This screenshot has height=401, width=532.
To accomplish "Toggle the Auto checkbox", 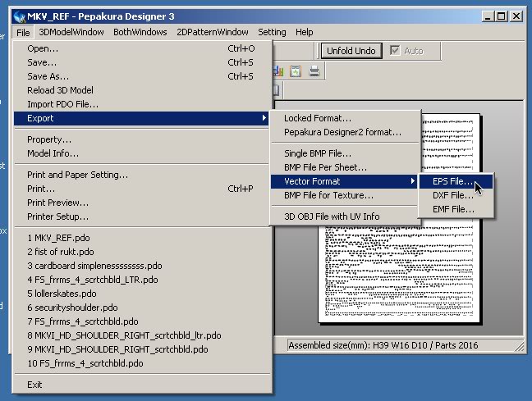I will click(395, 51).
